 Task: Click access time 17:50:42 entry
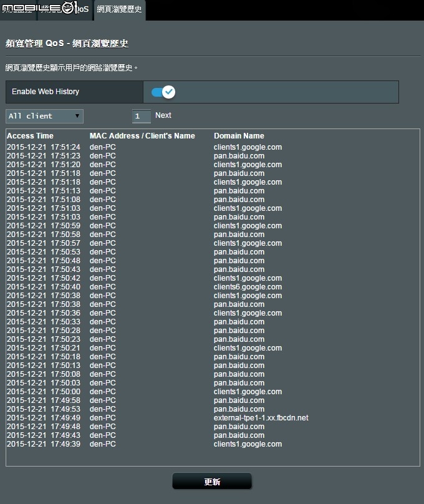[44, 278]
